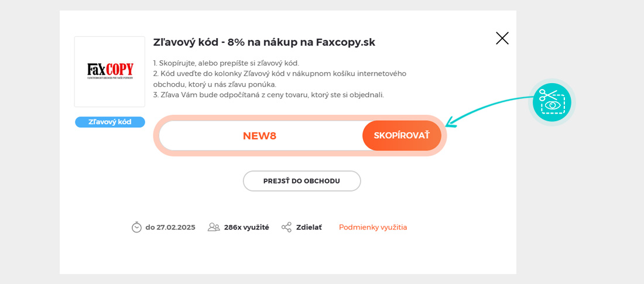Click the 286x využité usage label

pos(246,227)
